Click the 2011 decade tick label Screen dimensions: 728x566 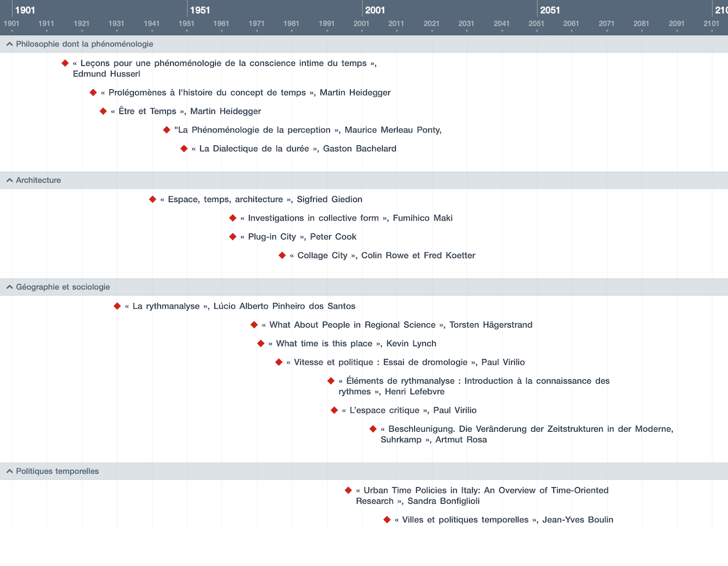pyautogui.click(x=396, y=23)
